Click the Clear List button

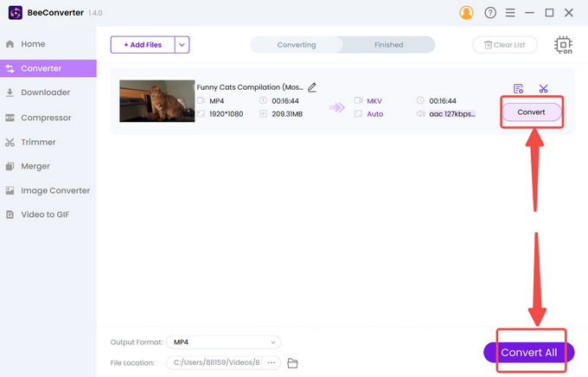(505, 45)
